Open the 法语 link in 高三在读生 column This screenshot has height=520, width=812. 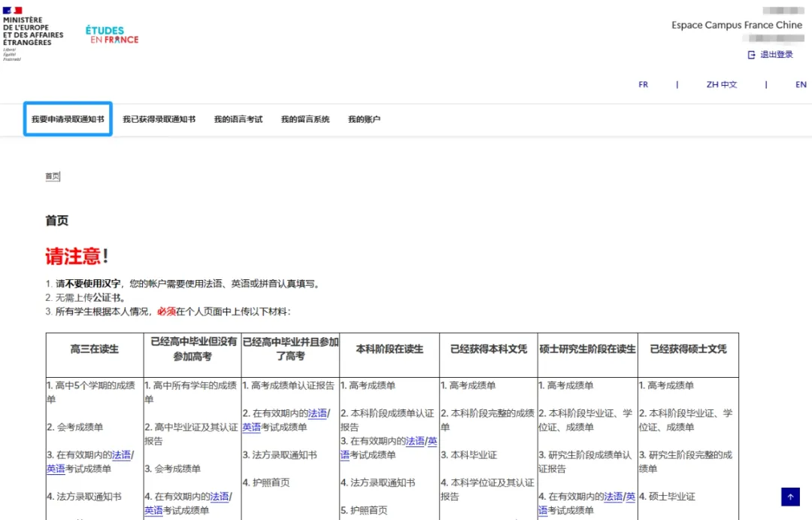point(120,455)
